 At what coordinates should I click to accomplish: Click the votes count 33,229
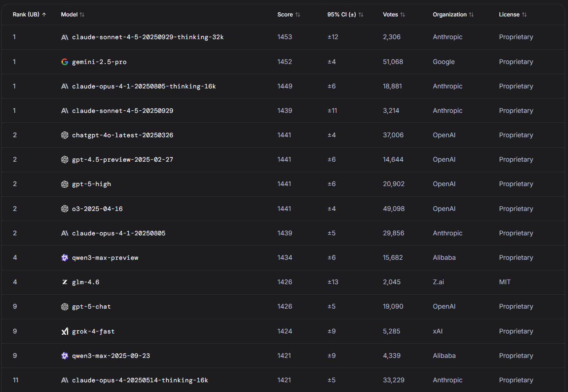394,380
